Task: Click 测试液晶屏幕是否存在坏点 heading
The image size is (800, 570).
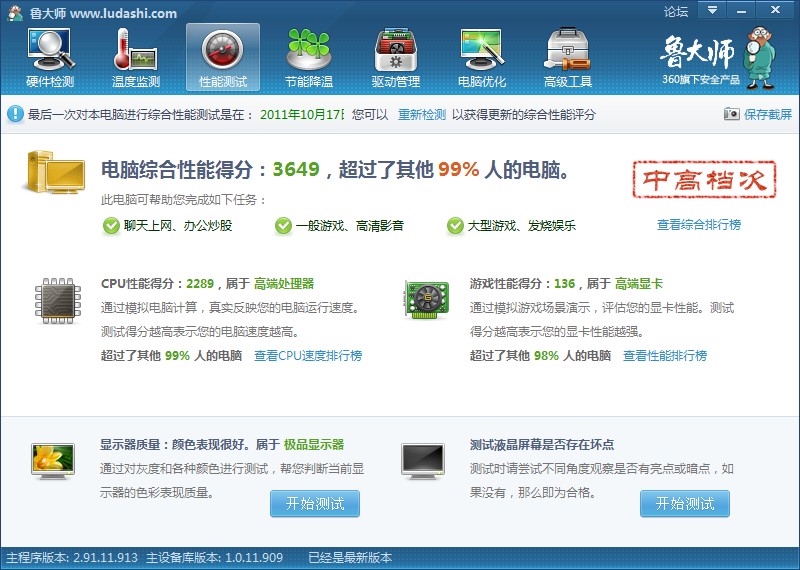Action: (x=542, y=444)
